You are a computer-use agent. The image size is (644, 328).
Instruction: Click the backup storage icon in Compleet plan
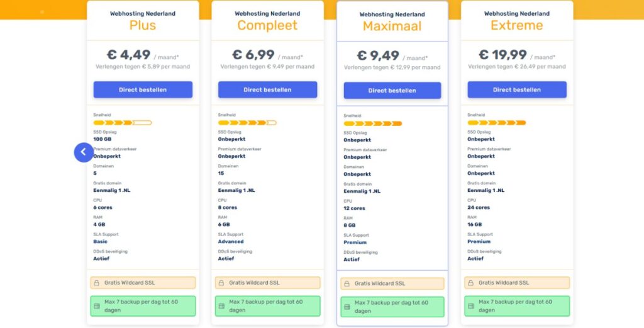coord(221,306)
